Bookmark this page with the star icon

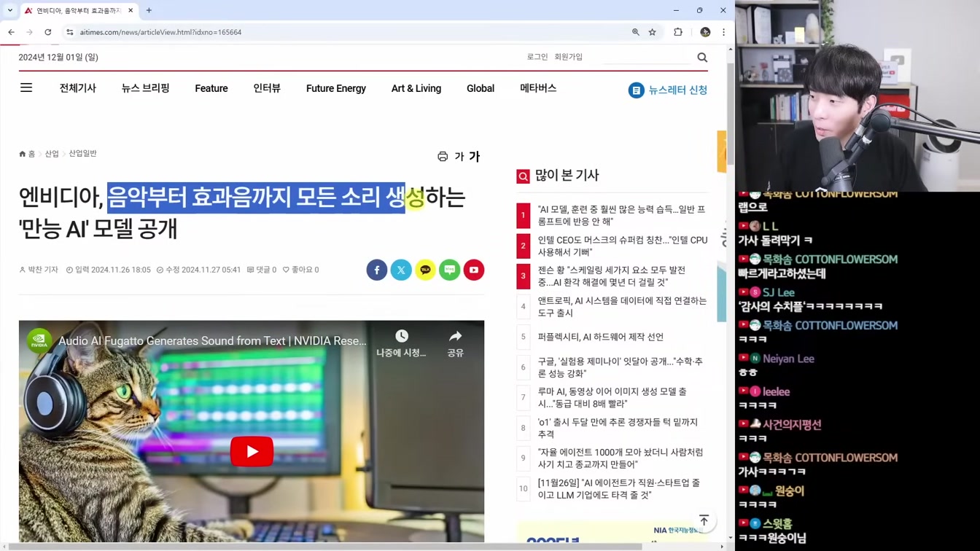pos(653,32)
